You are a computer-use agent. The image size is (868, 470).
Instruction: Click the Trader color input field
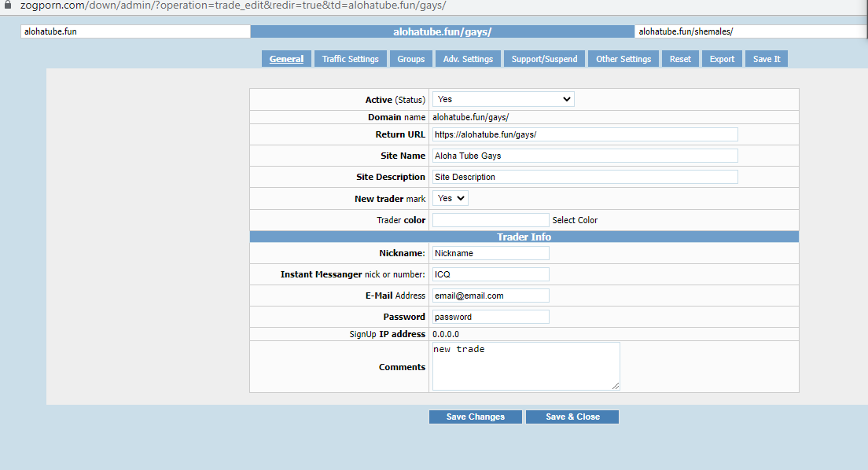[491, 220]
